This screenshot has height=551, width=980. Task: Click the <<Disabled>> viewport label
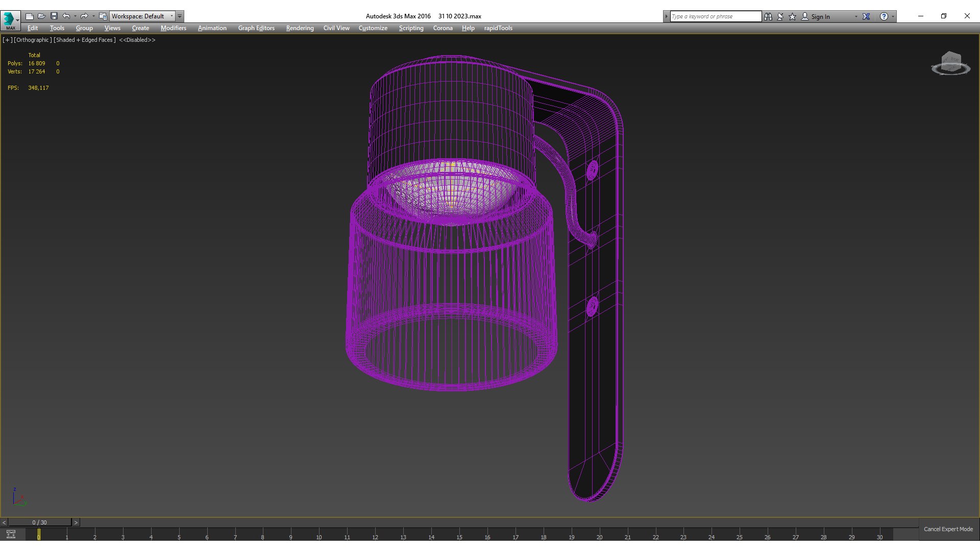tap(137, 40)
